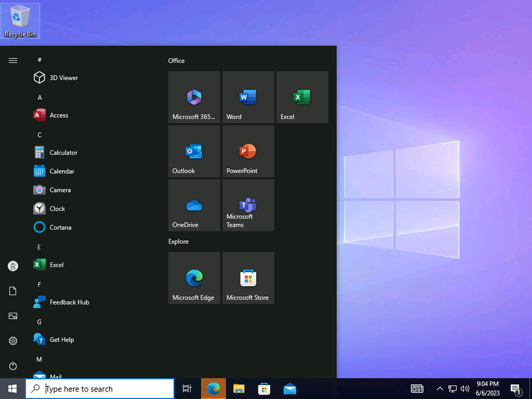The width and height of the screenshot is (532, 399).
Task: Open the Microsoft 365 tile
Action: pos(194,97)
